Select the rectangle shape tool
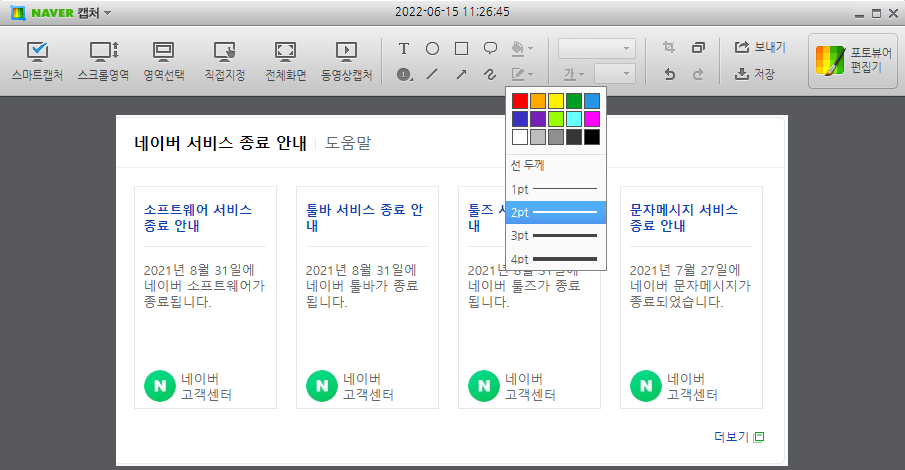 click(461, 49)
